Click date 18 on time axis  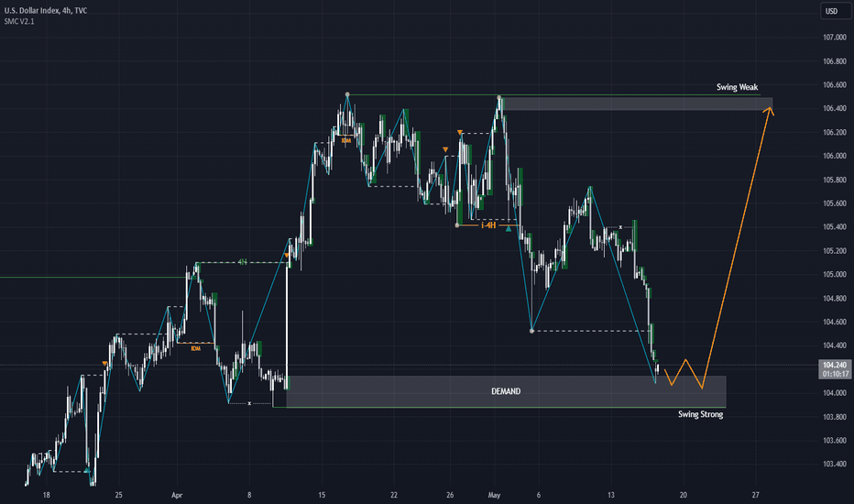47,495
